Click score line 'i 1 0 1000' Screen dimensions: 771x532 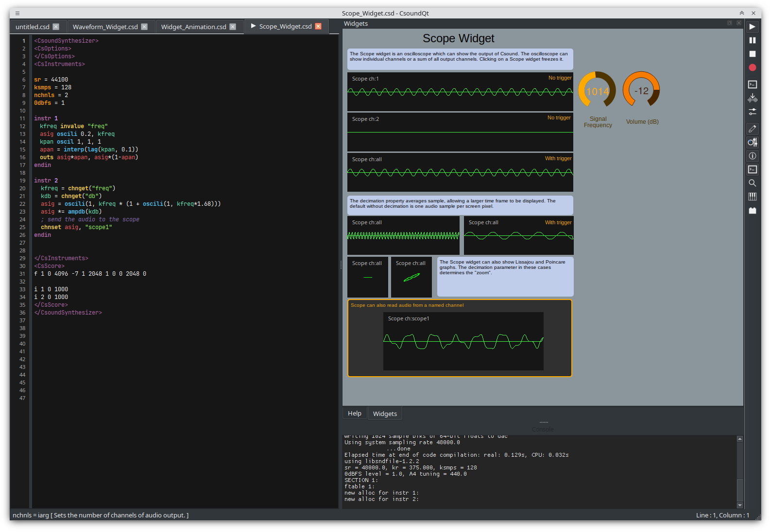point(51,289)
